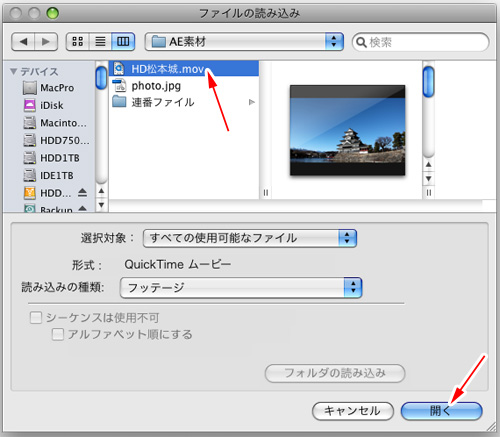Switch to icon view mode
Viewport: 500px width, 437px height.
78,42
